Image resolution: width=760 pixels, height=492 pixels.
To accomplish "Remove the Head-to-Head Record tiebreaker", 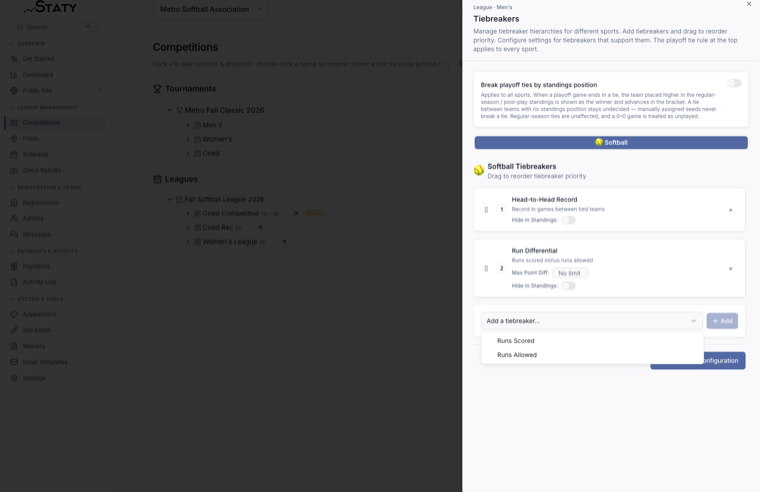I will [x=730, y=210].
